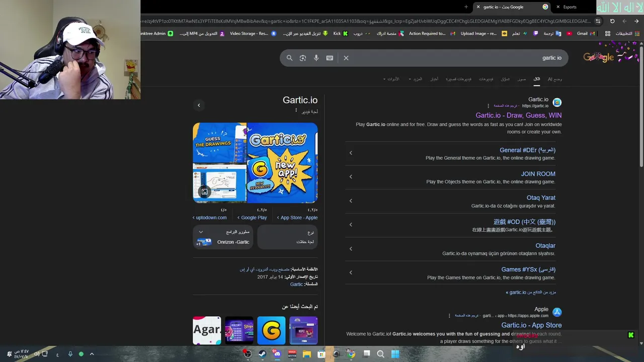
Task: Go forward with the browser forward arrow
Action: (x=624, y=21)
